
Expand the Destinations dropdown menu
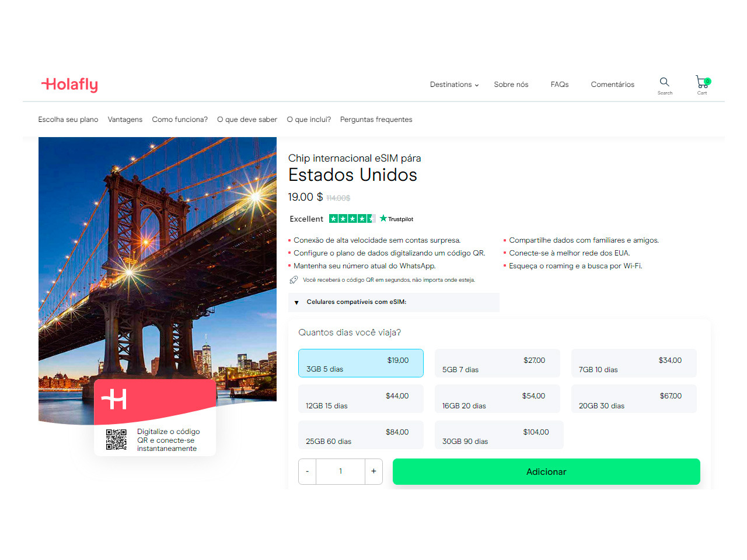454,85
